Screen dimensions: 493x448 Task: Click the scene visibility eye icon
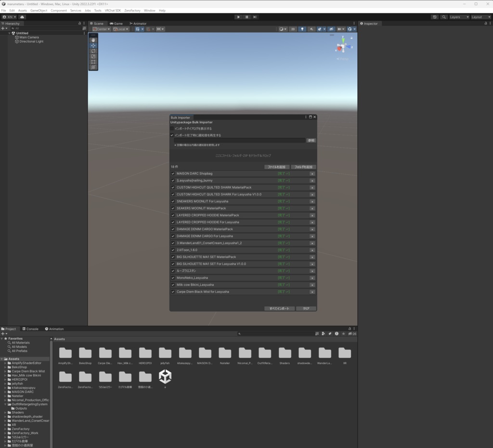[331, 29]
